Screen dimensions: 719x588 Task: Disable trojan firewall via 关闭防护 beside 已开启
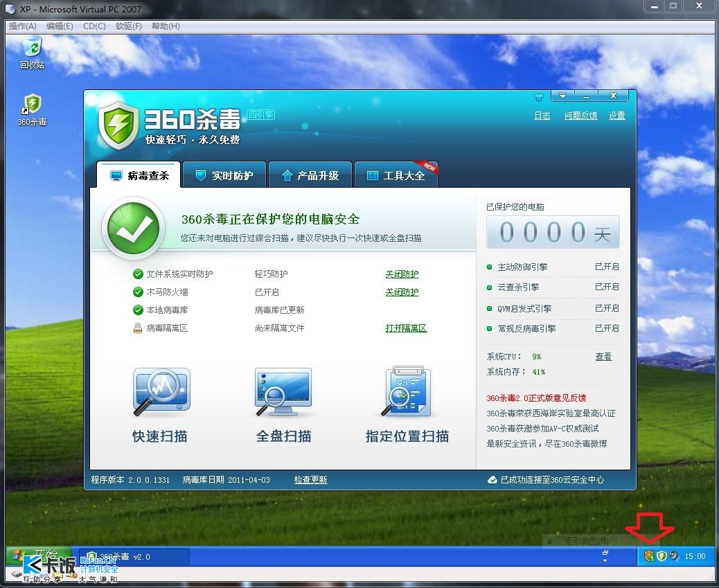click(x=402, y=292)
